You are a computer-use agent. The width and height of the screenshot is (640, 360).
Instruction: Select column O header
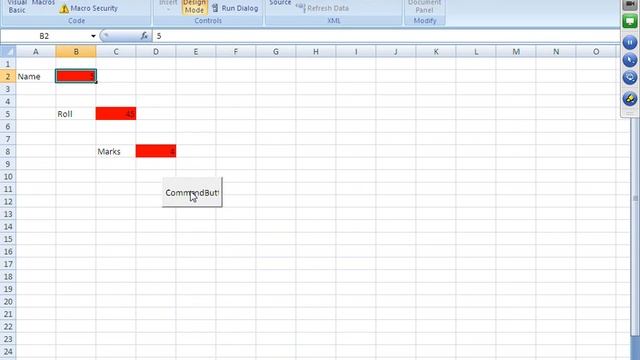pyautogui.click(x=596, y=52)
